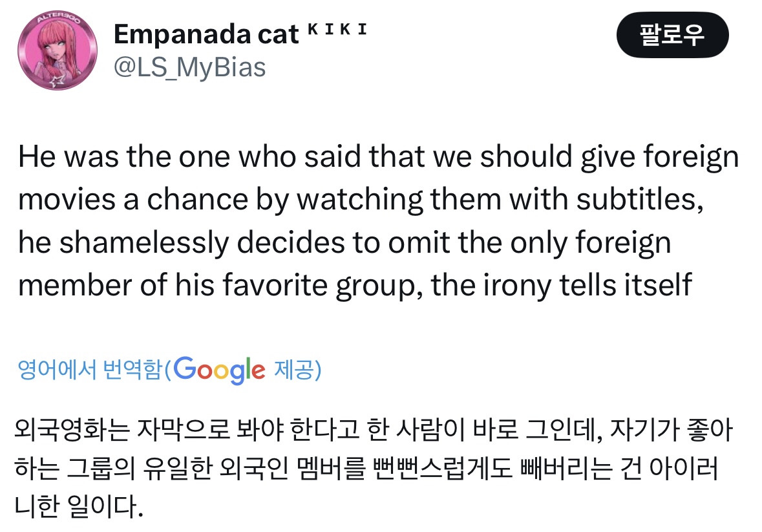
Task: Click the 팔로우 follow button
Action: [x=672, y=35]
